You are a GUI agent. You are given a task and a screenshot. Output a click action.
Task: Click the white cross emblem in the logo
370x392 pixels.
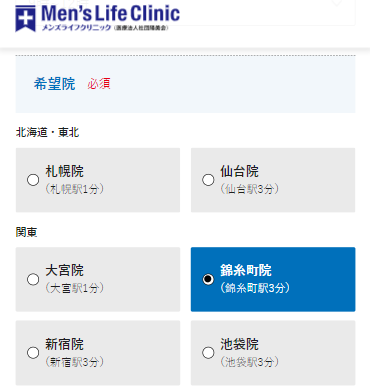[x=25, y=18]
